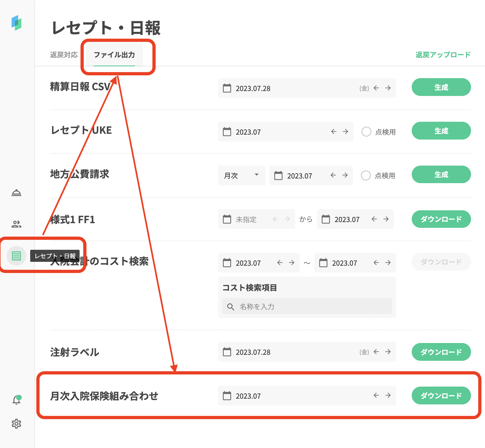Viewport: 485px width, 448px height.
Task: Go to previous month for 地方公費請求
Action: click(x=333, y=175)
